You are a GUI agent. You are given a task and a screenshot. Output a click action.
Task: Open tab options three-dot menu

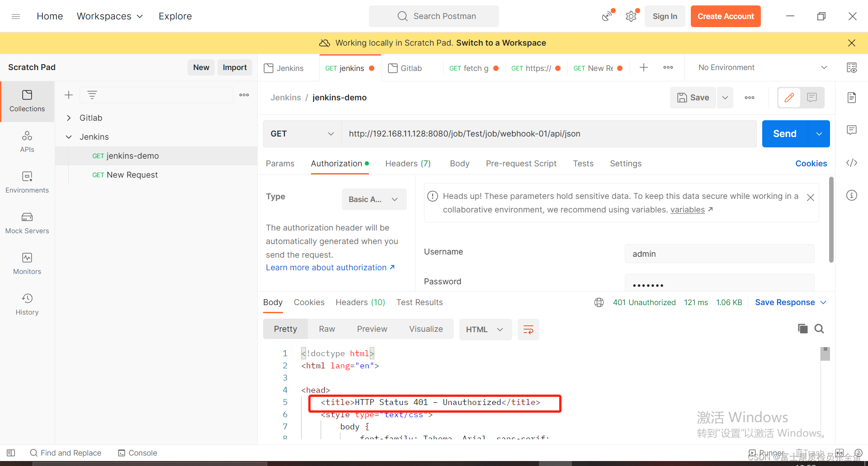668,68
